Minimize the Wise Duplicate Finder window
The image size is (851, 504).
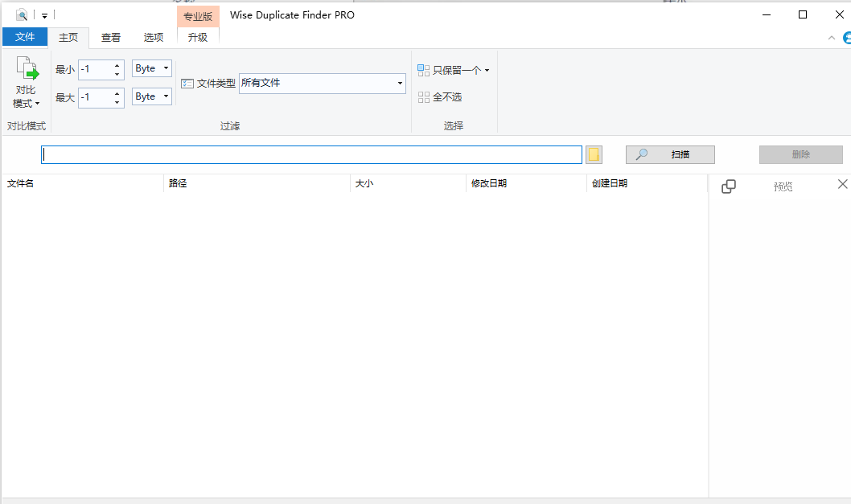(x=767, y=15)
